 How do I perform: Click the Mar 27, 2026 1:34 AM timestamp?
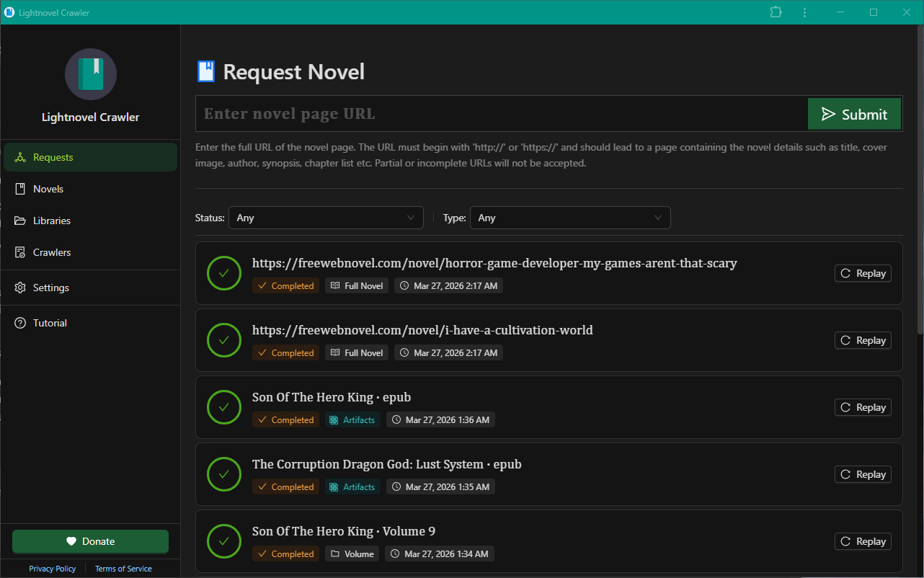(x=440, y=554)
